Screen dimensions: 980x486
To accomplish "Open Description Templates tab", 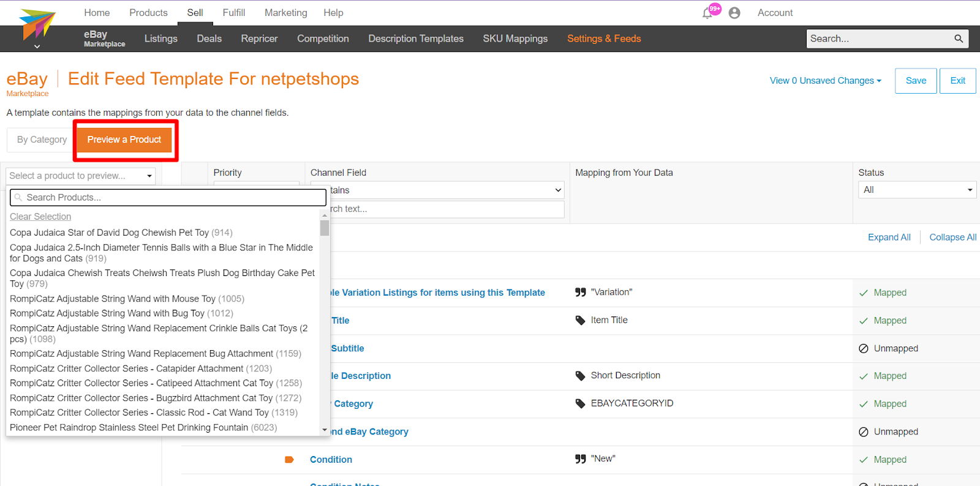I will pyautogui.click(x=416, y=39).
